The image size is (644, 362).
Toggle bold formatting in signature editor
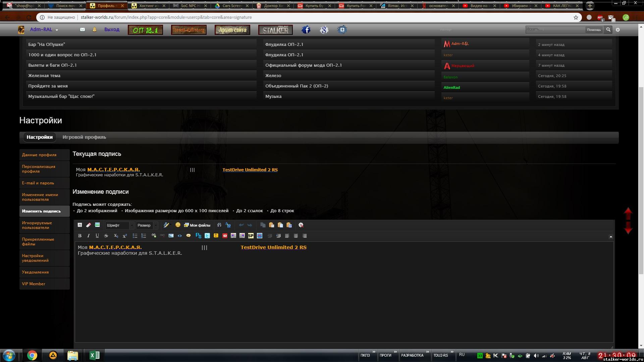(80, 236)
